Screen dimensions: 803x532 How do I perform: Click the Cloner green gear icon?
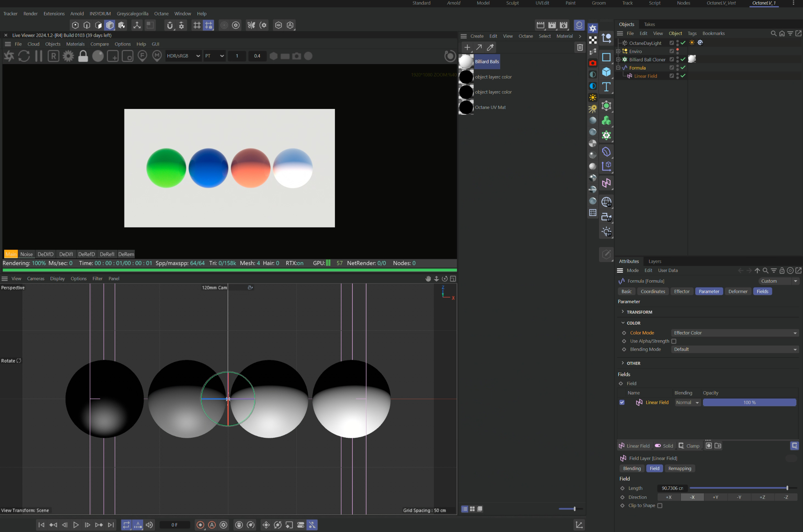click(606, 136)
